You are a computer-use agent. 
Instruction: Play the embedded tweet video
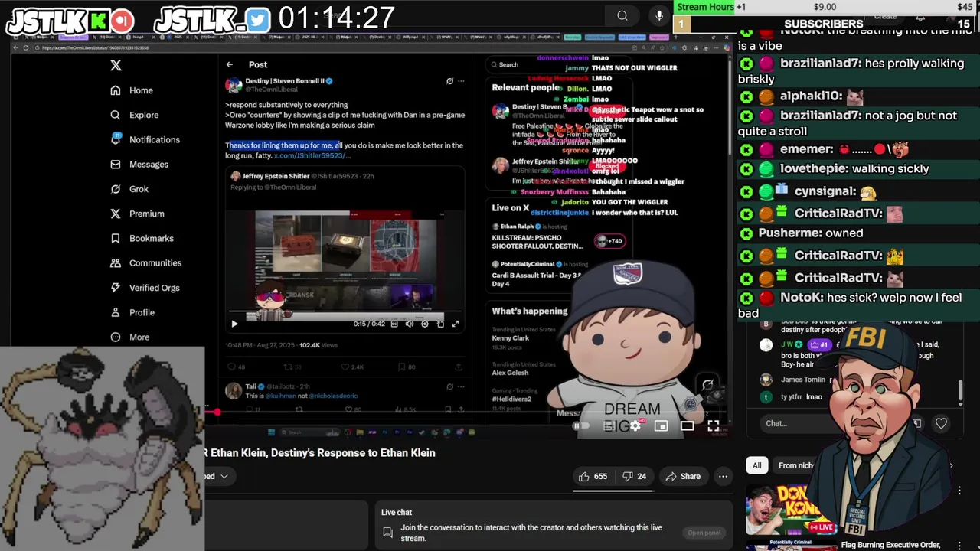[x=234, y=324]
